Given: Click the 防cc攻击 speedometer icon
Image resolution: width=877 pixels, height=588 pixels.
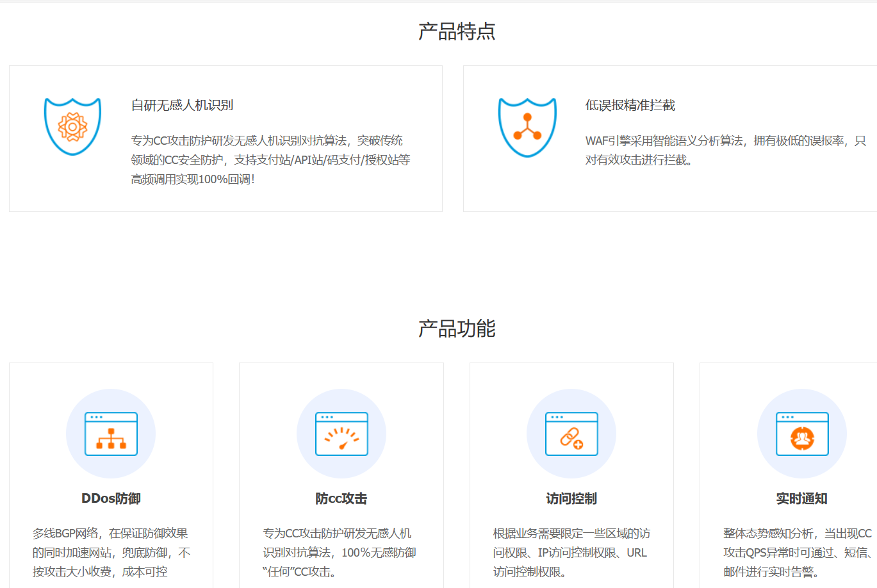Looking at the screenshot, I should tap(341, 434).
